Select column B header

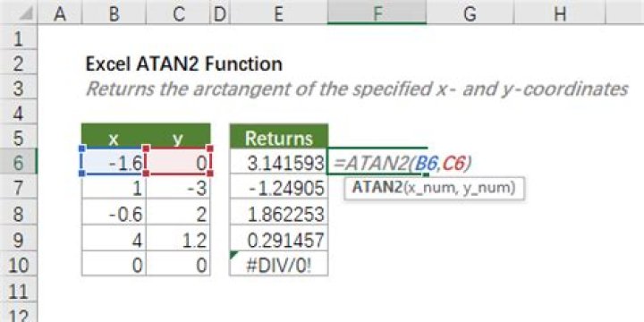114,14
